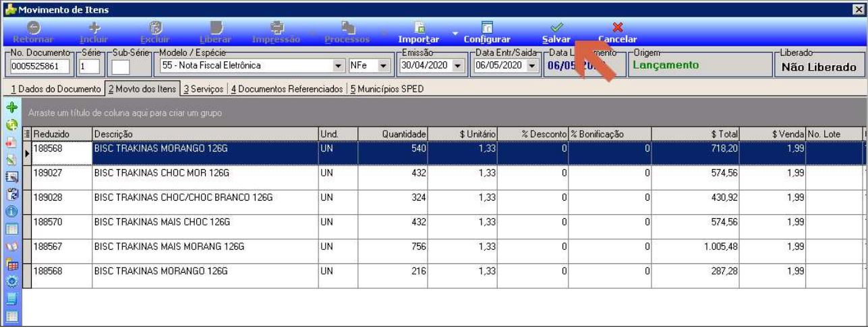Click the $ Total column header
868x328 pixels.
click(695, 134)
